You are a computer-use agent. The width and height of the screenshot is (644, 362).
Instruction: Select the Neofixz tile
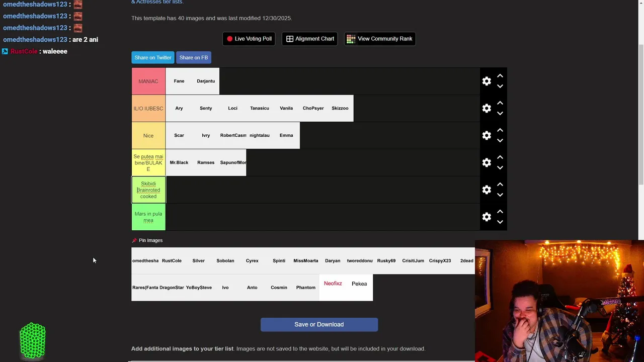[333, 288]
